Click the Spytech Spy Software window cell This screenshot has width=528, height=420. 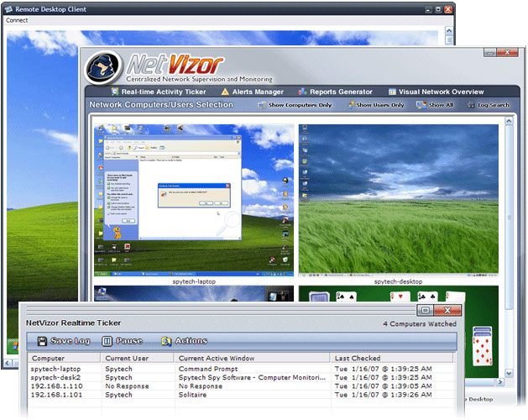point(252,377)
